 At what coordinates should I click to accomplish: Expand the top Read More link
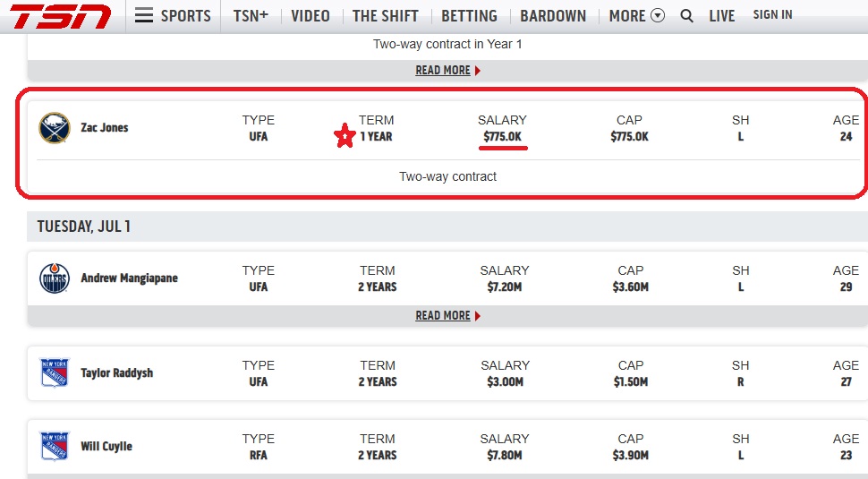tap(447, 71)
